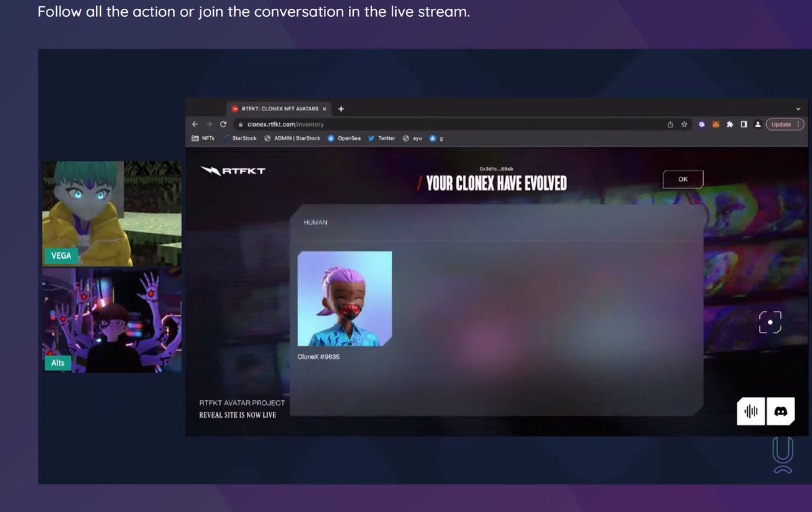This screenshot has width=812, height=512.
Task: Toggle the browser side panel icon
Action: (743, 125)
